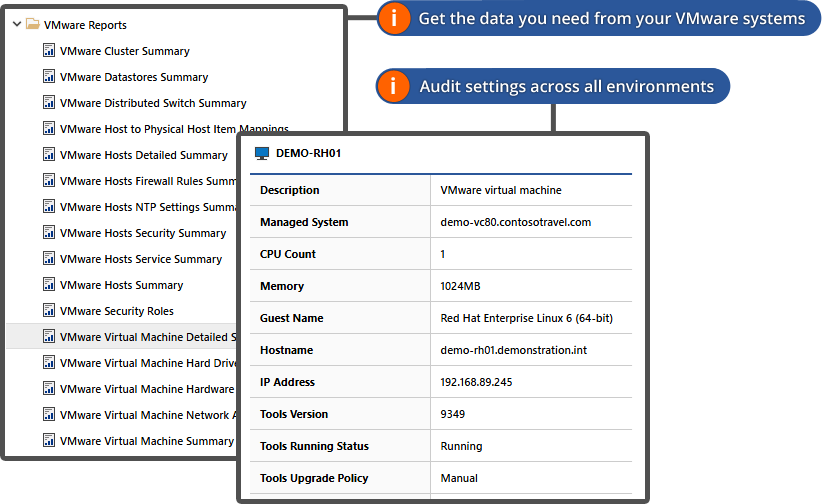Image resolution: width=822 pixels, height=504 pixels.
Task: Select the Running status value
Action: point(461,446)
